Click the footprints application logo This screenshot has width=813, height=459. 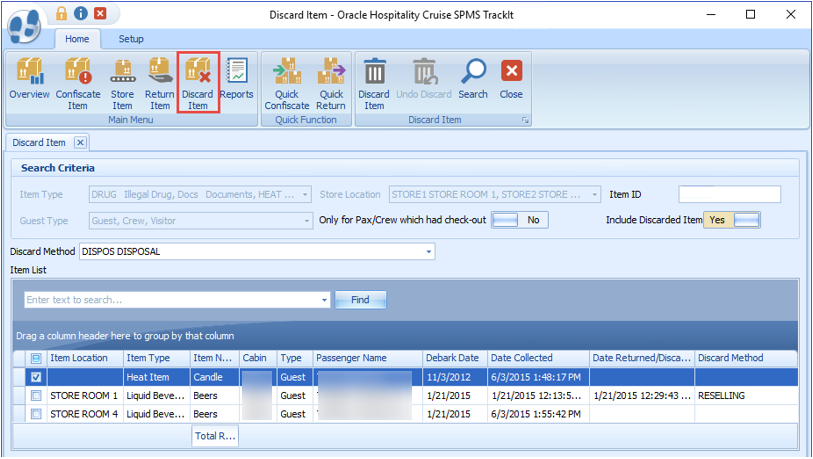(24, 25)
